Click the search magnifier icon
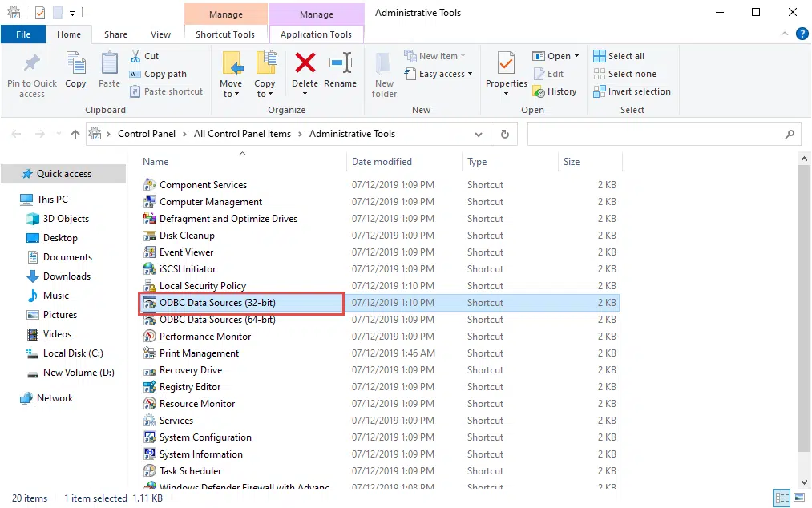The height and width of the screenshot is (508, 812). coord(790,134)
